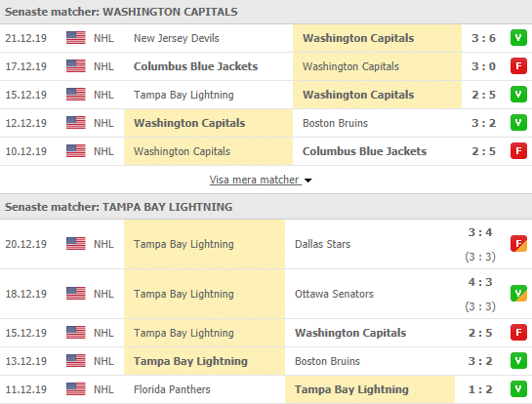
Task: Click 3 : 6 score on Devils match
Action: tap(483, 38)
